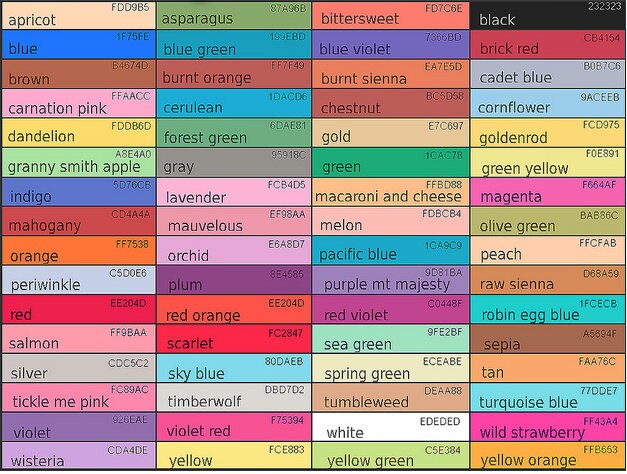Screen dimensions: 627x474
Task: Pick the robin egg blue swatch
Action: (x=548, y=310)
